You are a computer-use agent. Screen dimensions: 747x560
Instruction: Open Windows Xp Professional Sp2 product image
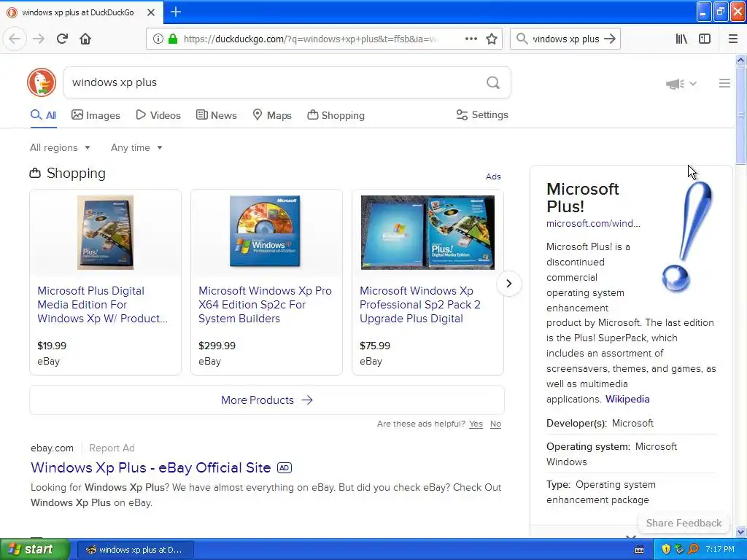point(427,233)
